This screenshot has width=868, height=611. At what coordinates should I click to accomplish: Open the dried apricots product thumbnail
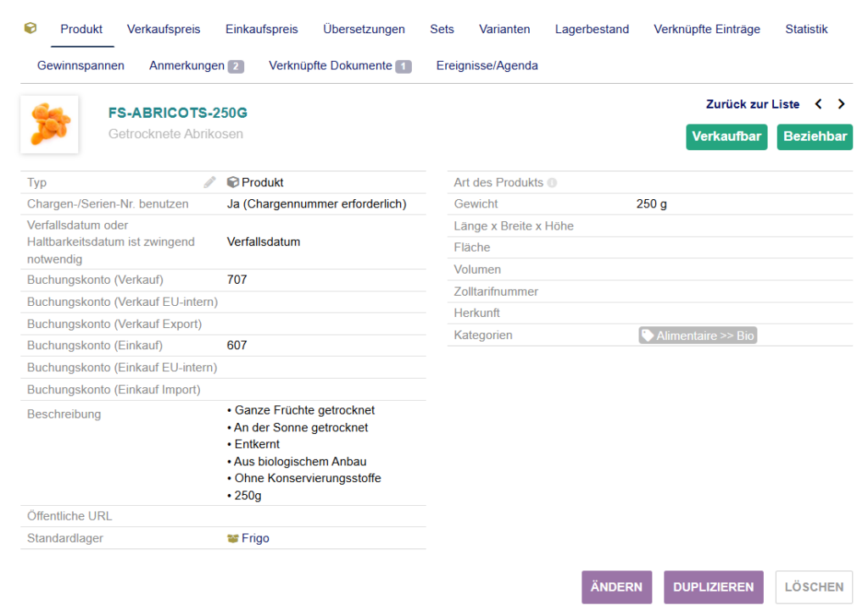[x=49, y=125]
